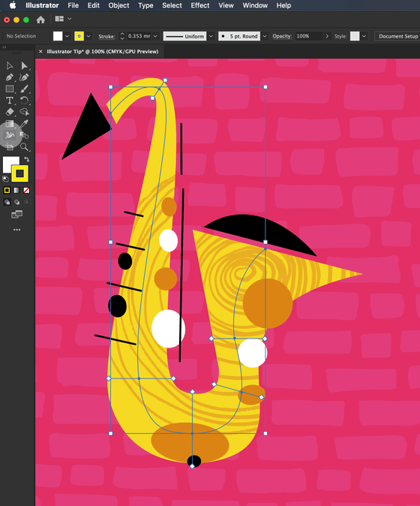Screen dimensions: 420x506
Task: Select the Type tool
Action: point(10,101)
